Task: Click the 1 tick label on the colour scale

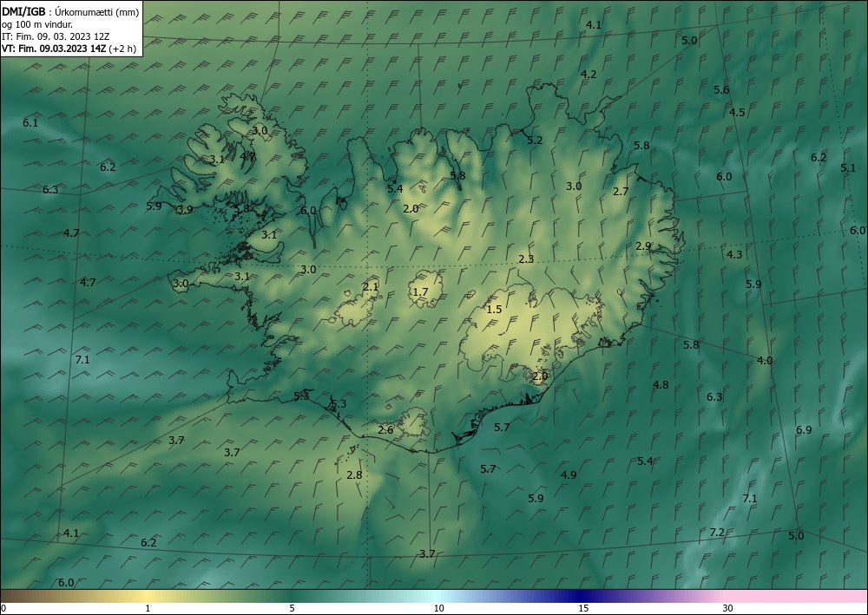Action: (148, 609)
